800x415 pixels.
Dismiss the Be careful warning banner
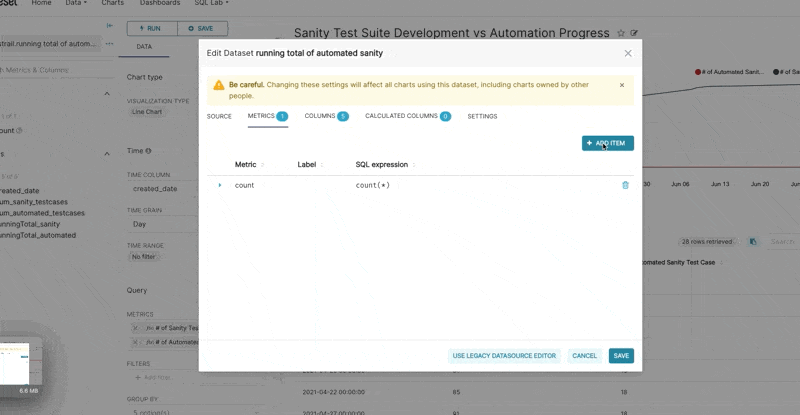(622, 85)
